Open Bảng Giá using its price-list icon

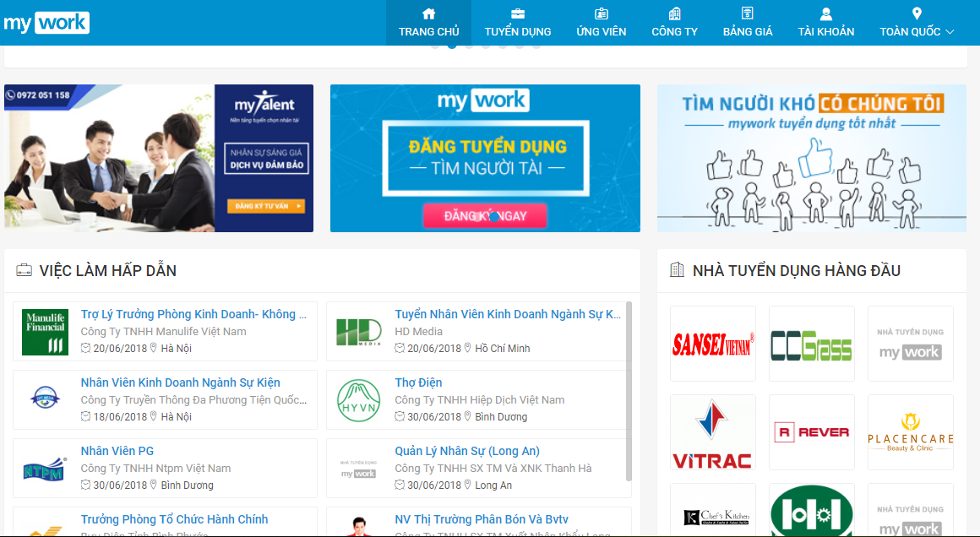[x=747, y=13]
